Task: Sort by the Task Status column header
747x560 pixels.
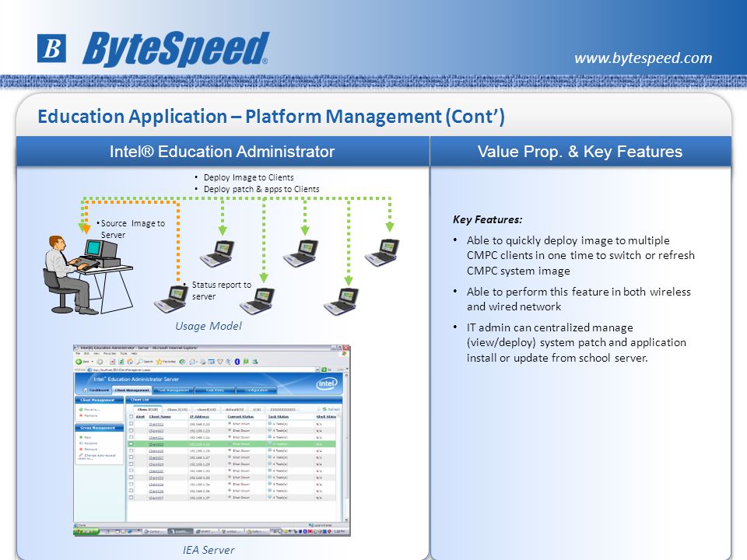Action: 279,417
